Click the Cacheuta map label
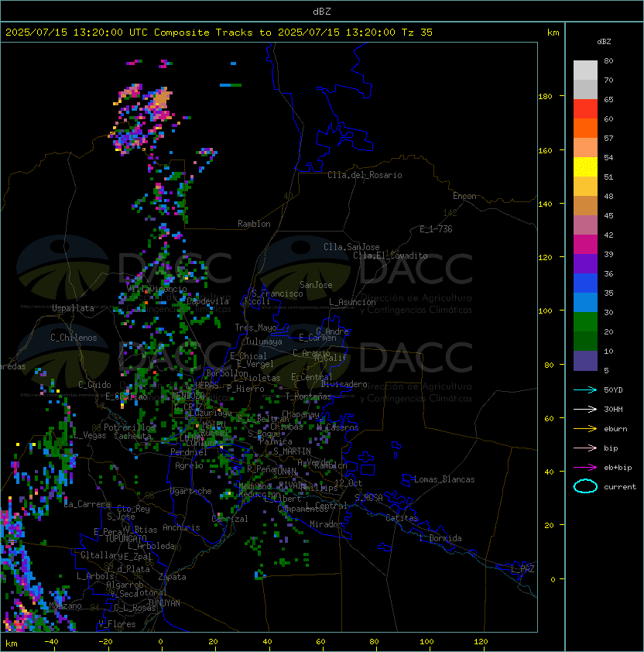The height and width of the screenshot is (652, 644). click(132, 436)
